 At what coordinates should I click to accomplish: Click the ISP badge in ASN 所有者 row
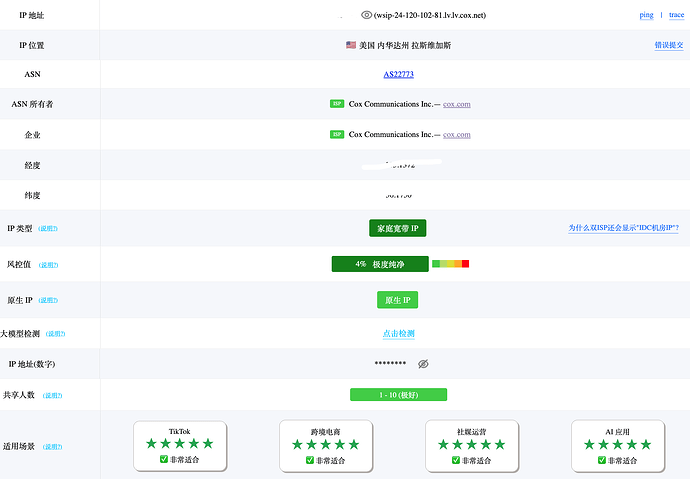337,104
